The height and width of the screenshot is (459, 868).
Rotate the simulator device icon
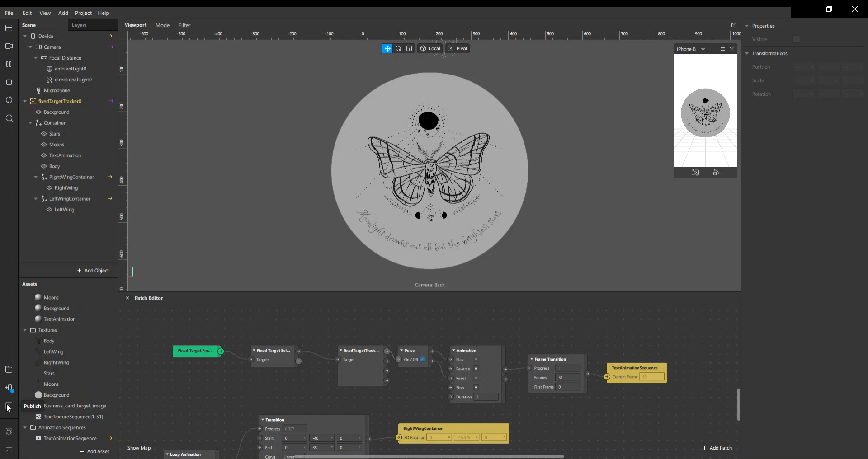716,173
